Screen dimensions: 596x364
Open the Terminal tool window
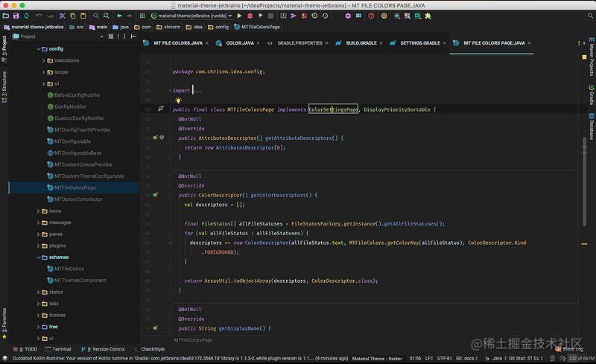click(58, 349)
